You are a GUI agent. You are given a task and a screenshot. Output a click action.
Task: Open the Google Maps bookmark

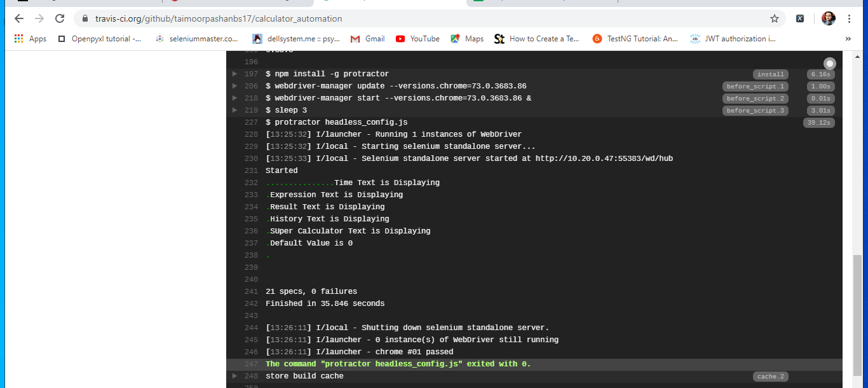(466, 38)
